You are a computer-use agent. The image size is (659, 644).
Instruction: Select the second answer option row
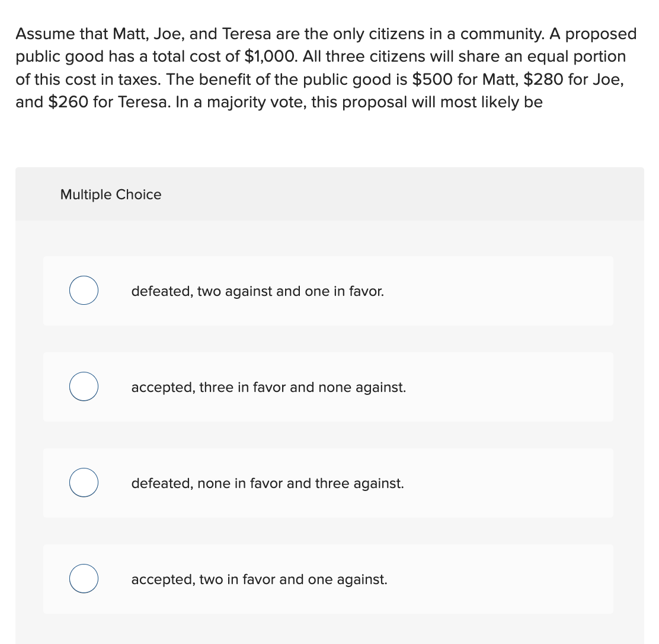click(329, 386)
